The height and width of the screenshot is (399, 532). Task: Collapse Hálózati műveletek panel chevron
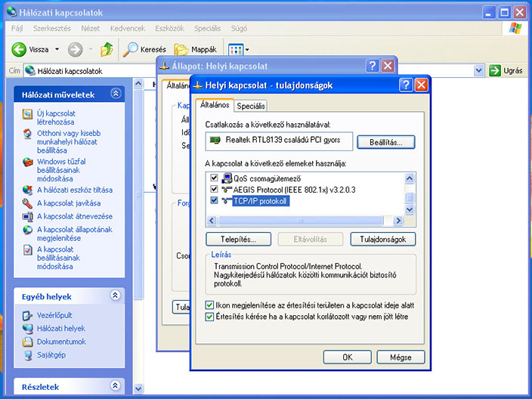click(x=116, y=93)
